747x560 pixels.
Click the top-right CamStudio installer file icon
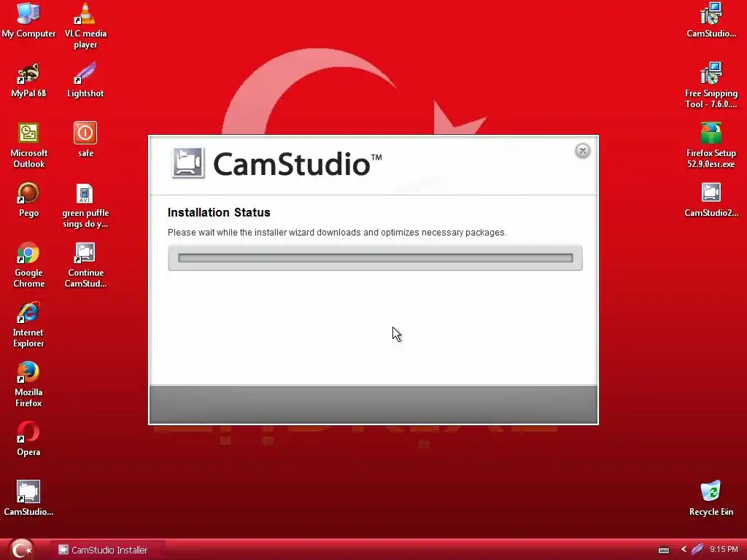[711, 20]
